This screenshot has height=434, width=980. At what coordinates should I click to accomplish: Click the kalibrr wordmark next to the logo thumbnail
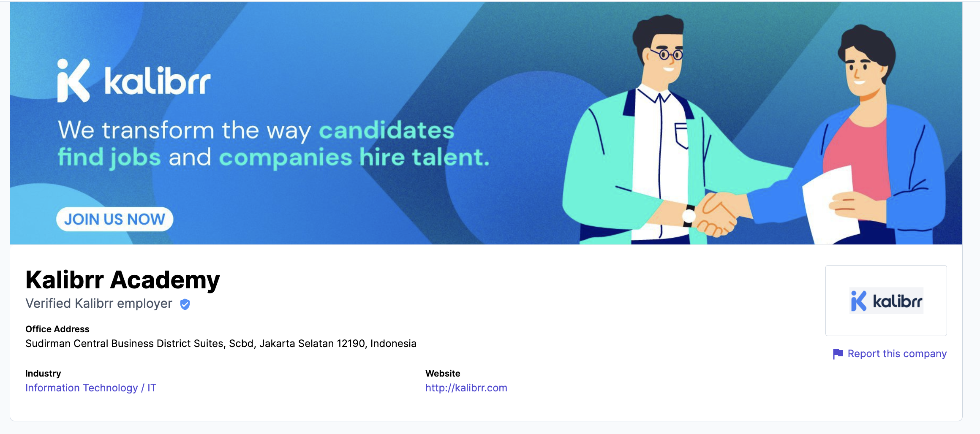click(x=896, y=300)
